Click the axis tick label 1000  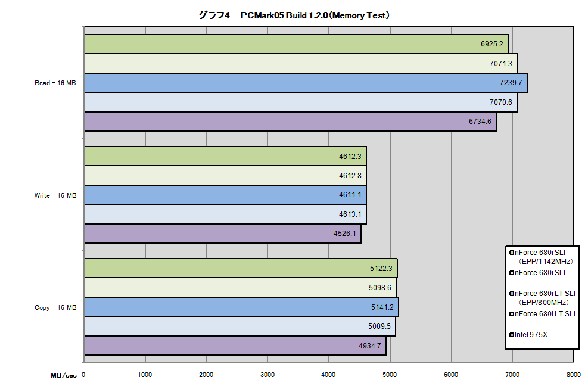(145, 375)
